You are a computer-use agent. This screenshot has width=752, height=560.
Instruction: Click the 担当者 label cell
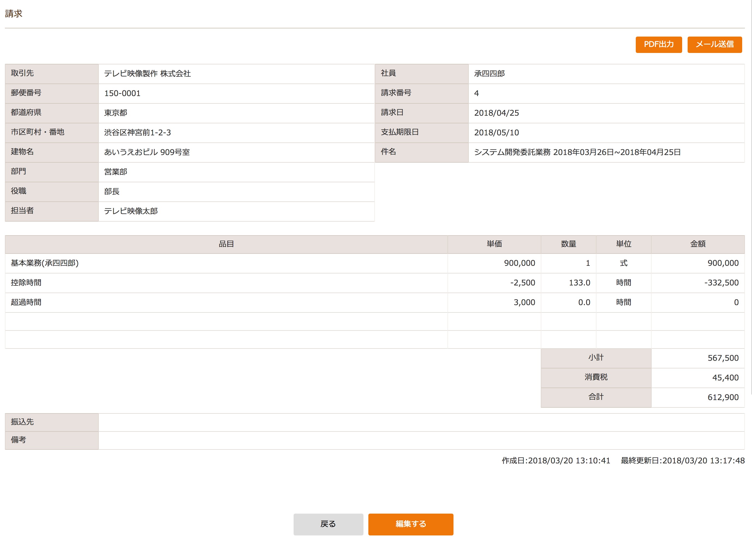tap(52, 211)
